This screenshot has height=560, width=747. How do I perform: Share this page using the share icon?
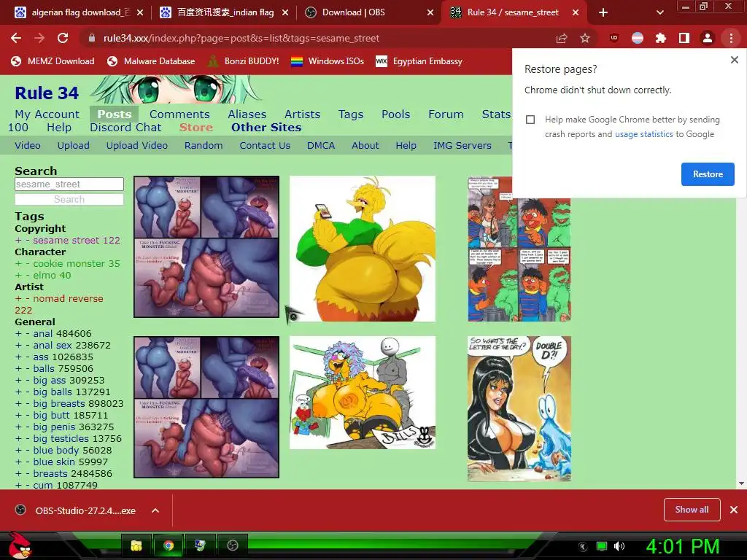click(562, 38)
